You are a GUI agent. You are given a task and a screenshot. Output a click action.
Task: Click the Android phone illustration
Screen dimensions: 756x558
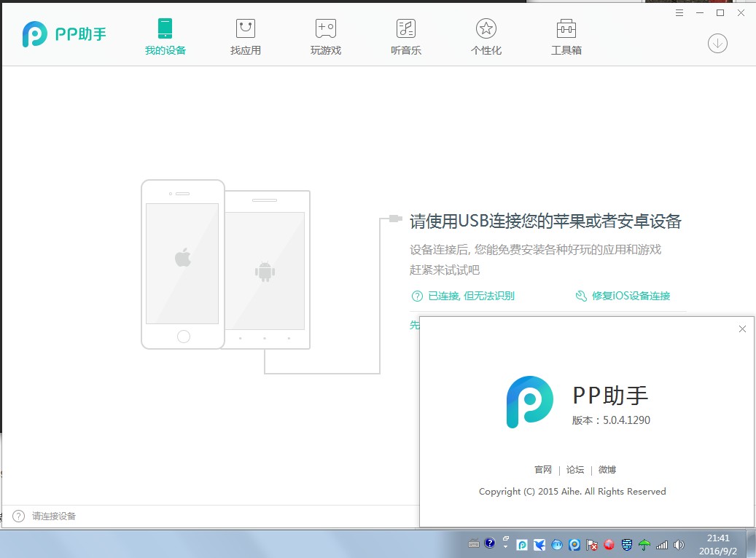[x=268, y=270]
